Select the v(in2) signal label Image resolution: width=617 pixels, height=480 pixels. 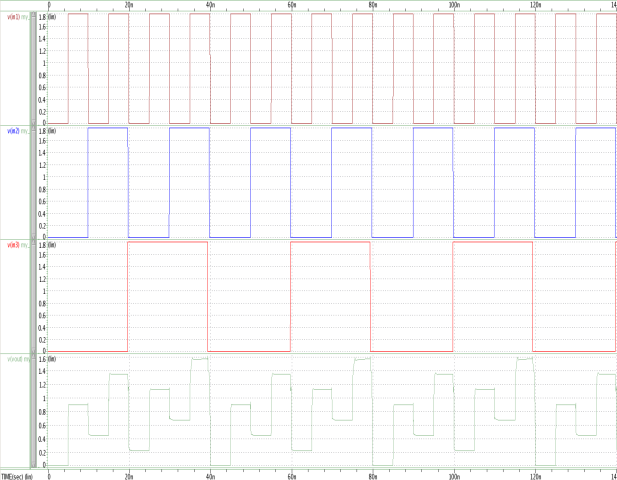13,131
